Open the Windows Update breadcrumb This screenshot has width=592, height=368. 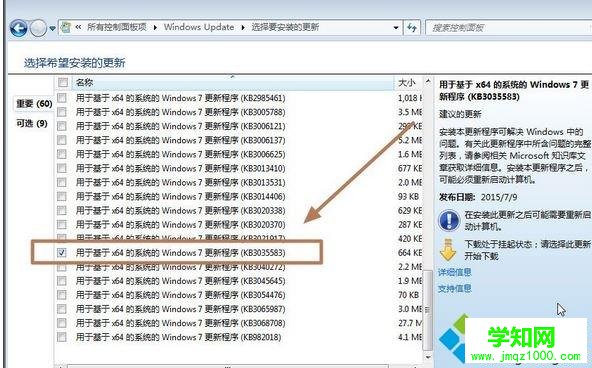[199, 27]
